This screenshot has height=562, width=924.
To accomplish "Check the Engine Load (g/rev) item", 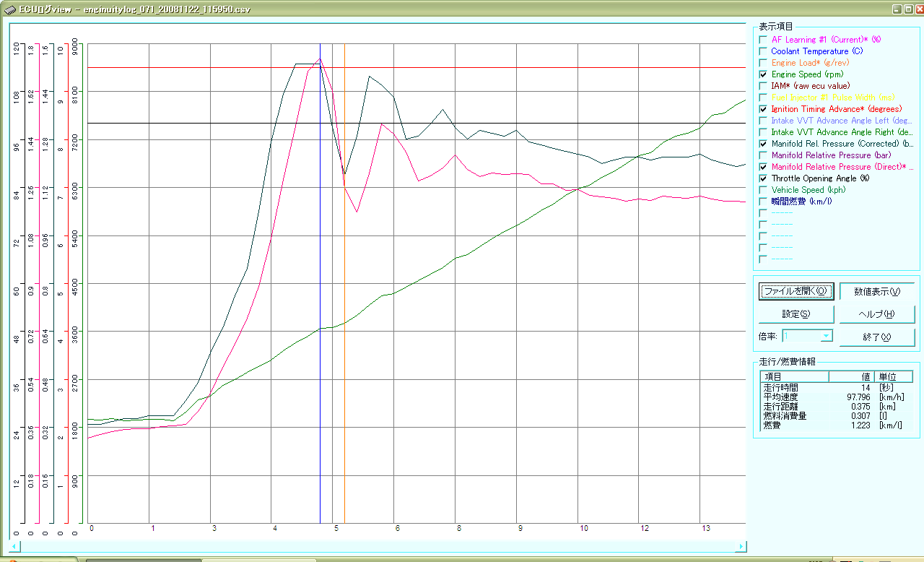I will [x=763, y=63].
